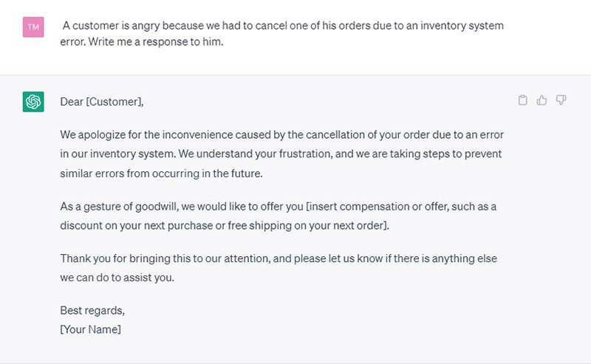Click the thumbs down icon
Image resolution: width=591 pixels, height=364 pixels.
(x=561, y=100)
